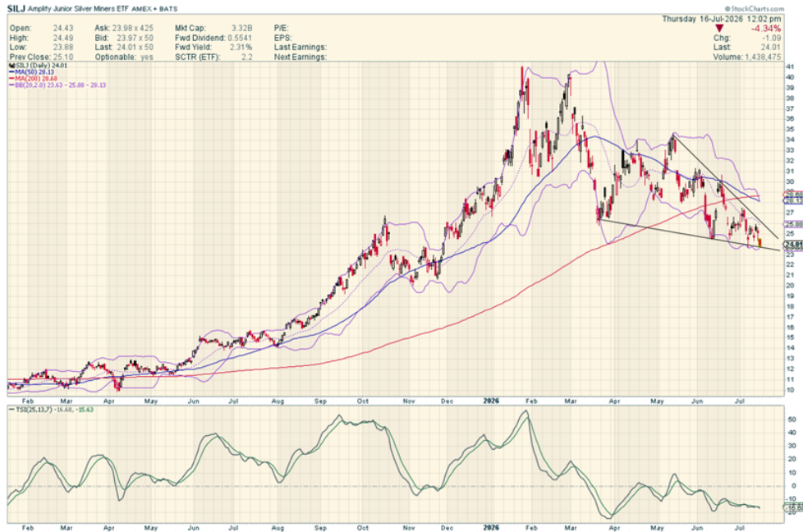Click the 50 label on the TSI scale
The height and width of the screenshot is (532, 803).
[792, 420]
